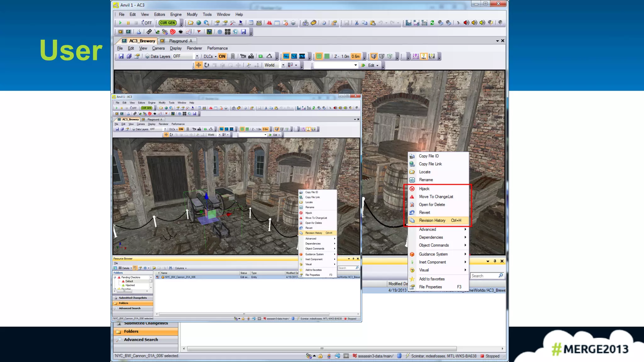Toggle the first green grid button in the large window
644x362 pixels.
click(x=319, y=56)
